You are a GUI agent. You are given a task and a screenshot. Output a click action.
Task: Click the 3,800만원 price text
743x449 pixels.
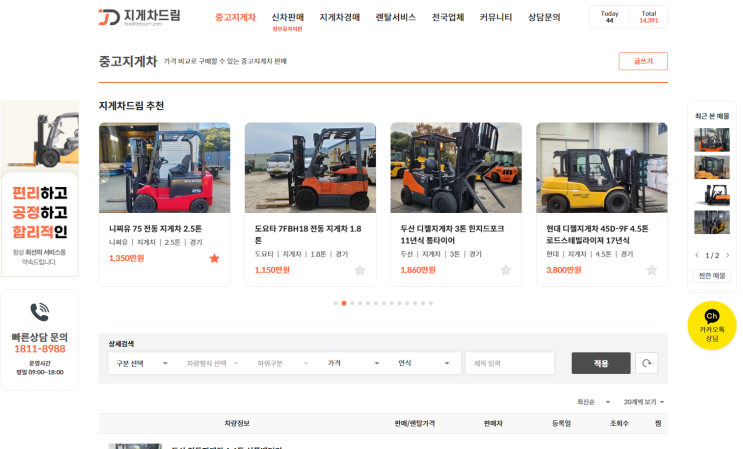[x=563, y=270]
